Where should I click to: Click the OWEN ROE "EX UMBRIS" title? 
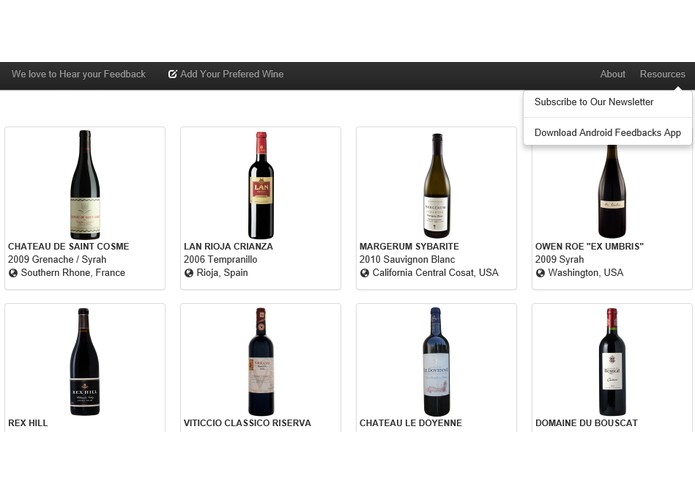click(x=589, y=246)
